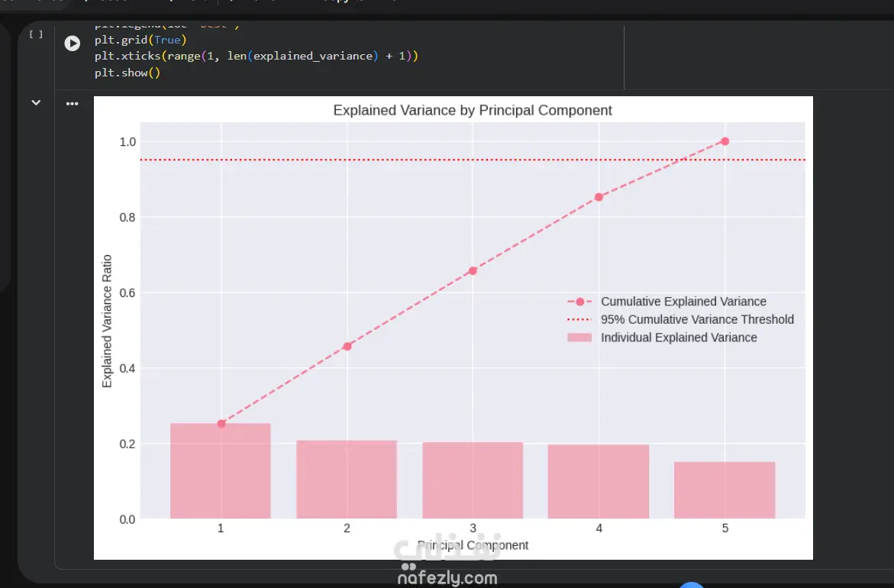Click the bar for principal component 3

coord(473,480)
